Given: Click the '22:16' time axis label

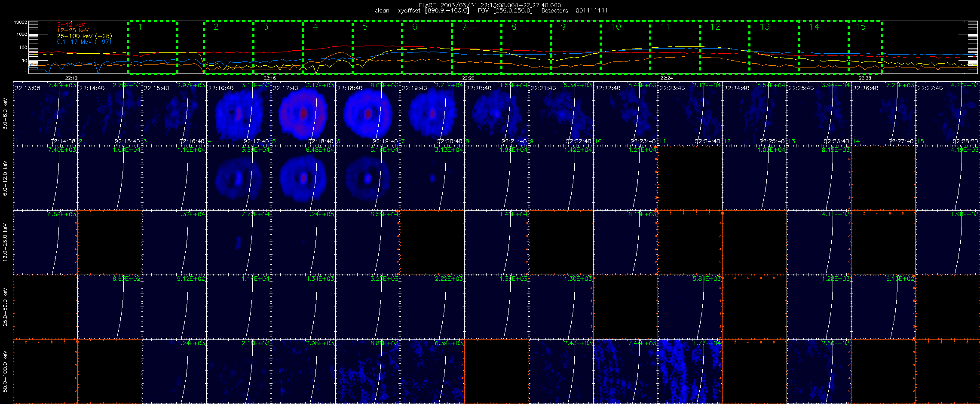Looking at the screenshot, I should [269, 78].
